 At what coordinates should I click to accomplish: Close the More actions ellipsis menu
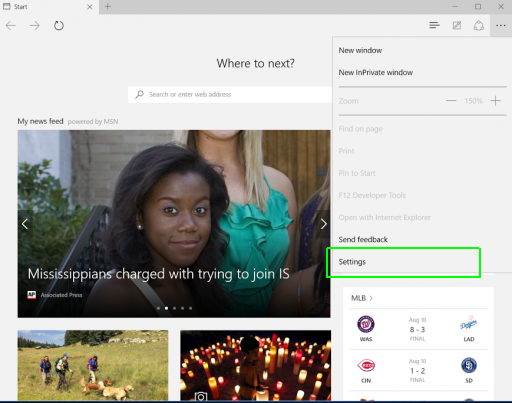tap(501, 26)
